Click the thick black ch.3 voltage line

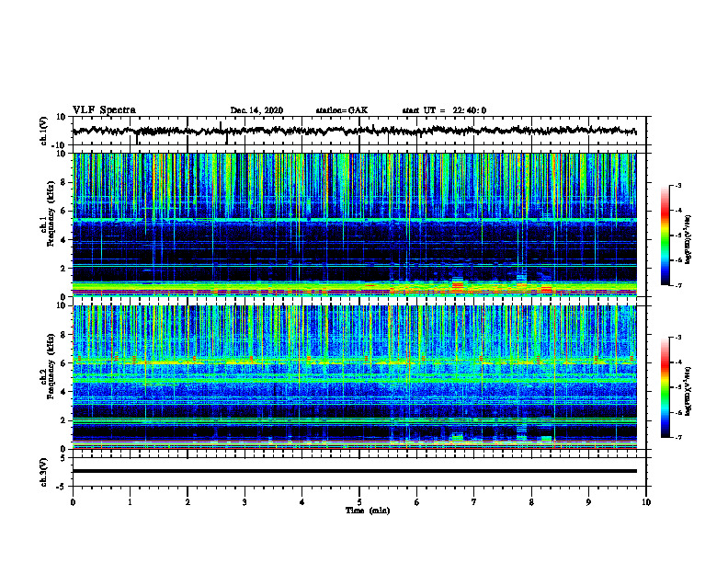354,471
